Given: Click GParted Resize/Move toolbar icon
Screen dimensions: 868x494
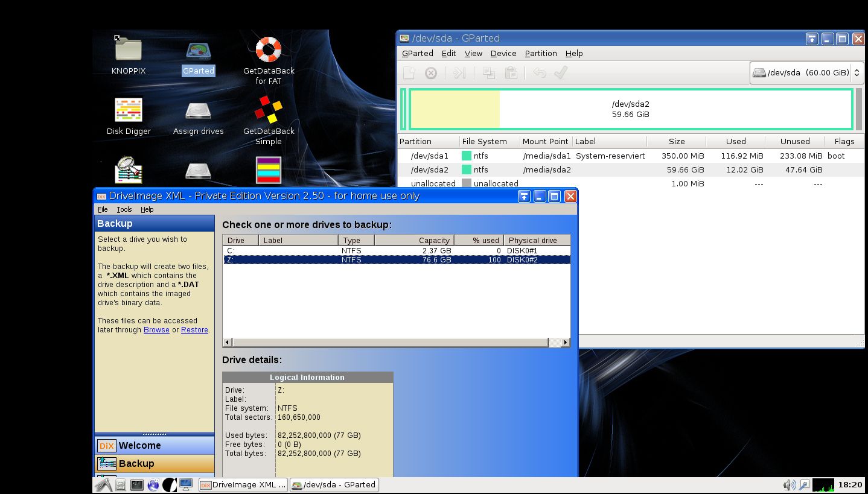Looking at the screenshot, I should tap(459, 73).
